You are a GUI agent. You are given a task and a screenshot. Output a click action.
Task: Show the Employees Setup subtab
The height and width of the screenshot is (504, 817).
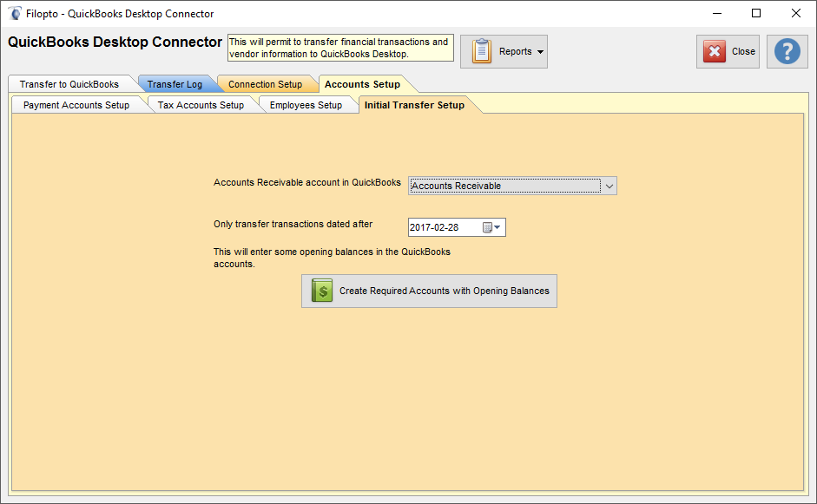tap(306, 105)
